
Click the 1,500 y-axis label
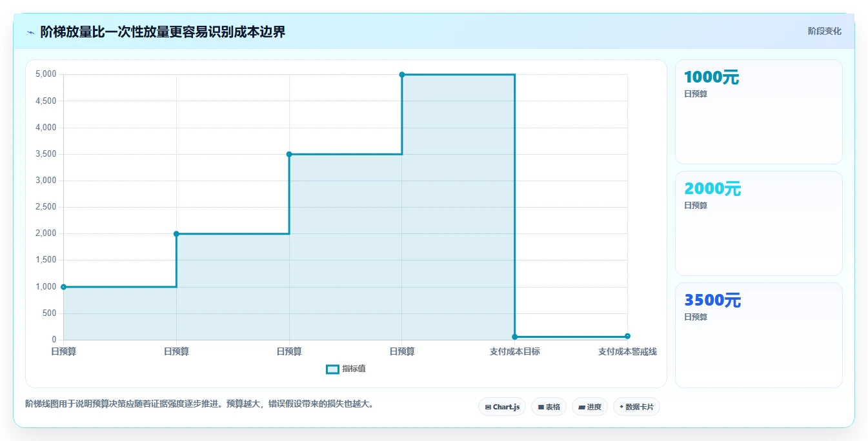[x=46, y=260]
